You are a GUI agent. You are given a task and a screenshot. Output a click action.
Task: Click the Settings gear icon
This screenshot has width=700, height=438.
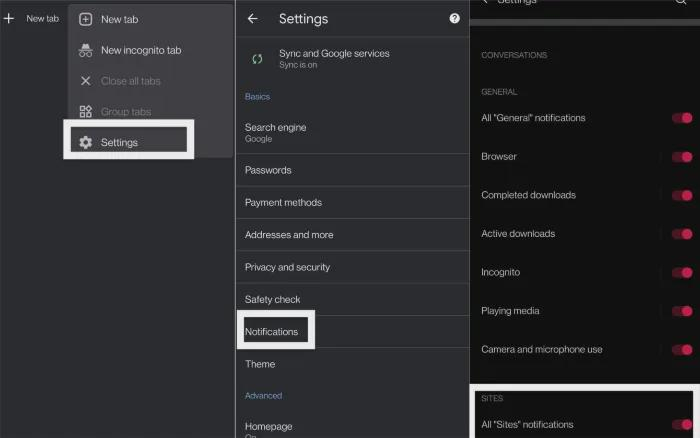point(86,142)
